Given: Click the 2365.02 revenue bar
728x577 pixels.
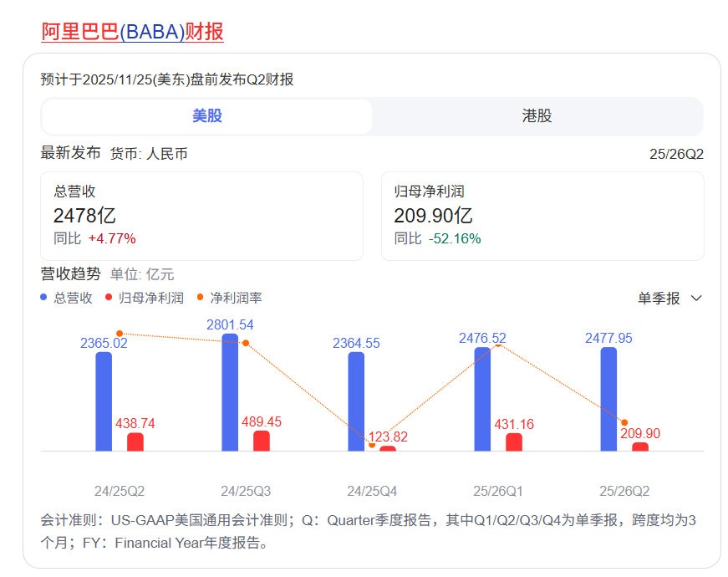Looking at the screenshot, I should 104,401.
